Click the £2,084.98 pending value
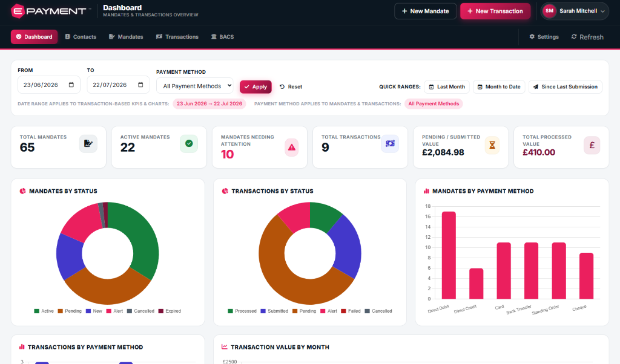Viewport: 620px width, 364px height. tap(443, 152)
